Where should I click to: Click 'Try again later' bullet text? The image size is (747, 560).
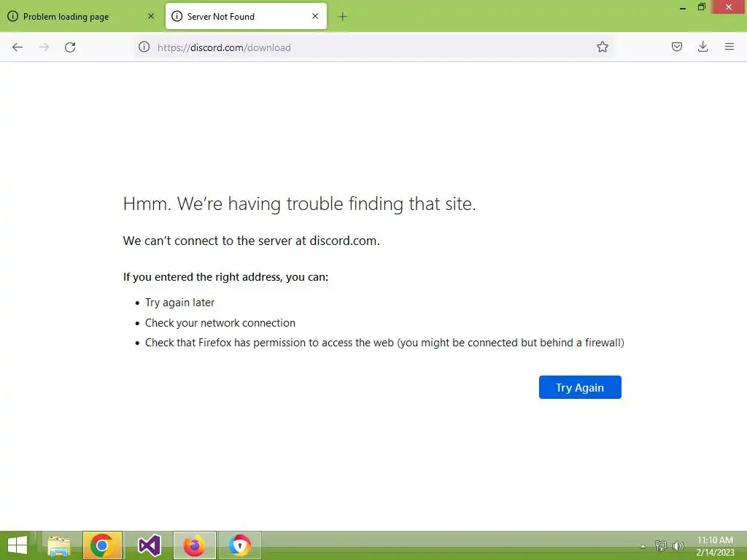coord(179,303)
